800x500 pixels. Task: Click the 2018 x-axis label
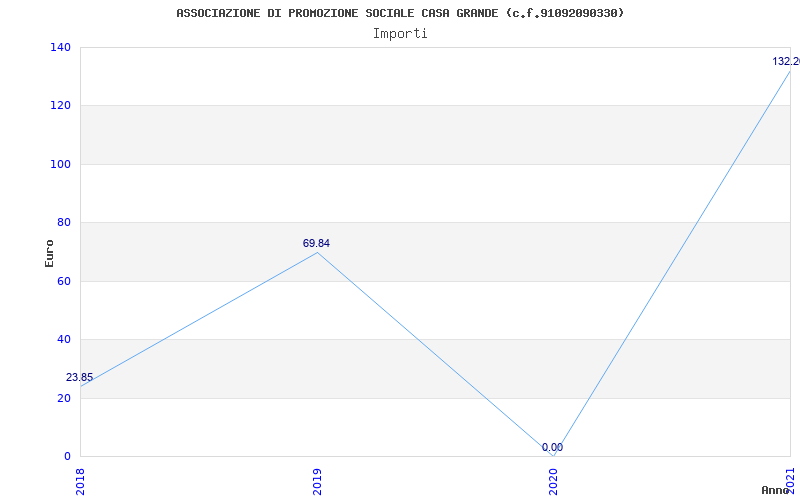click(x=80, y=481)
